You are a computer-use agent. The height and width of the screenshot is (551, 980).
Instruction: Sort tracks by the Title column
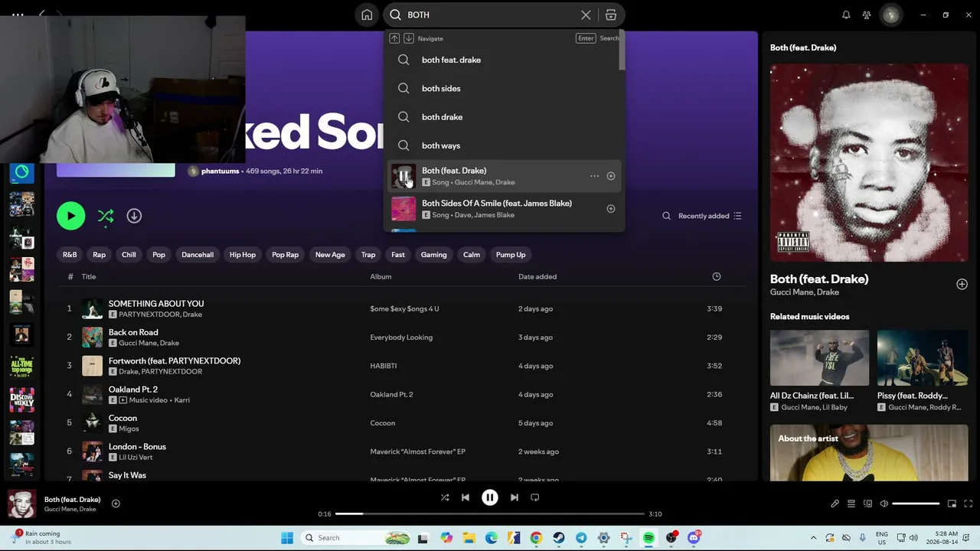[89, 276]
